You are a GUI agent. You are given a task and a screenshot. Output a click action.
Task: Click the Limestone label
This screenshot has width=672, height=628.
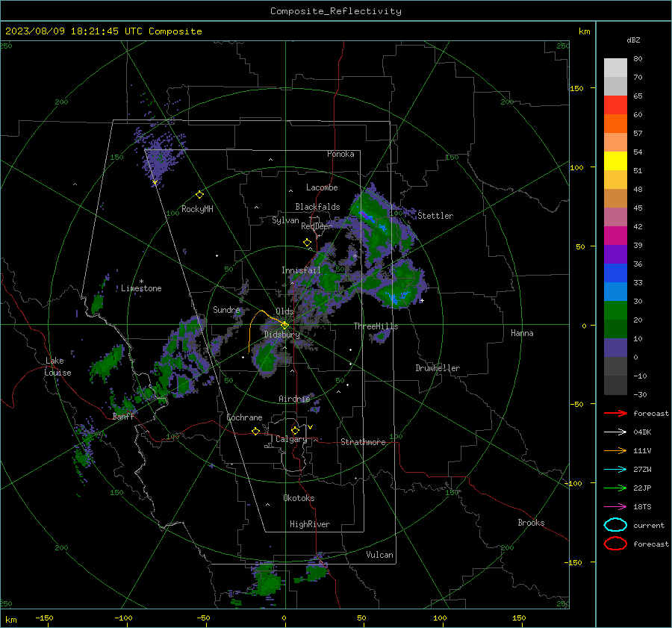point(141,288)
